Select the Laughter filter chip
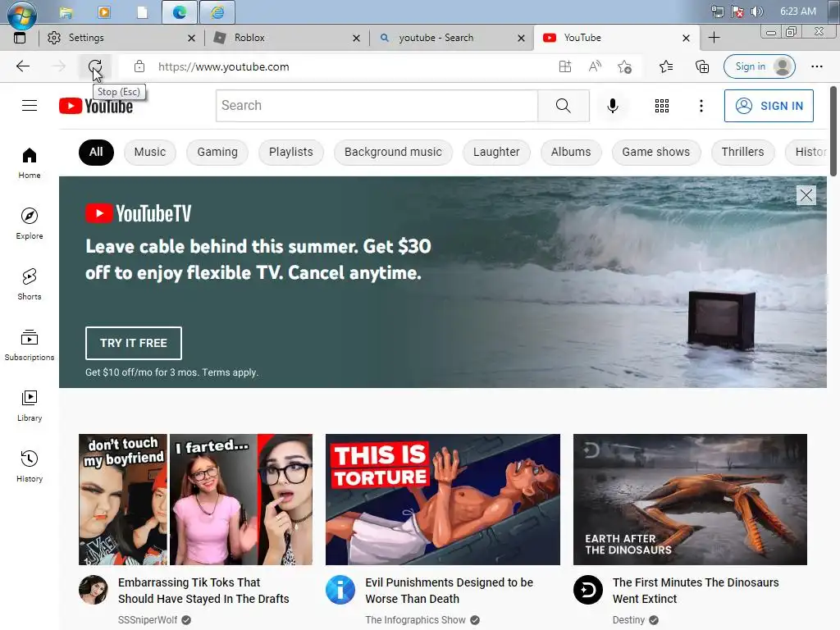The height and width of the screenshot is (630, 840). (496, 152)
